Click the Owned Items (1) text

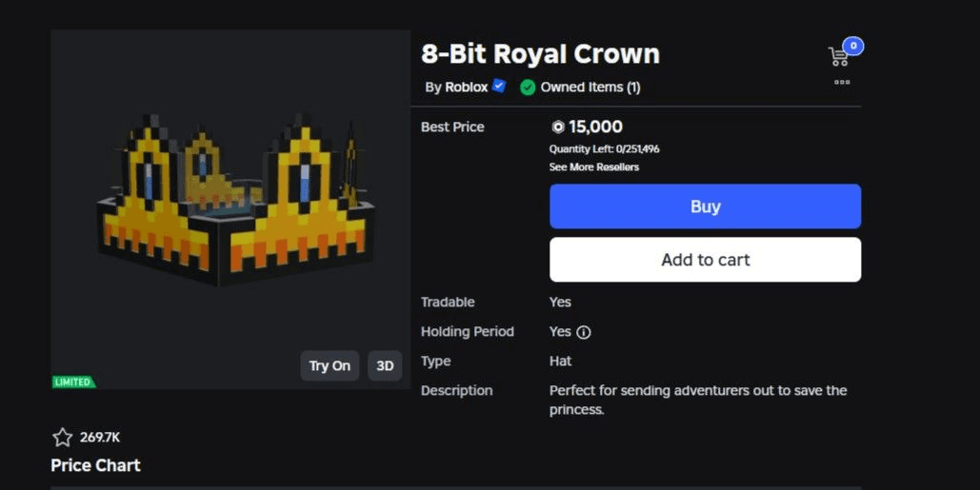pyautogui.click(x=590, y=88)
